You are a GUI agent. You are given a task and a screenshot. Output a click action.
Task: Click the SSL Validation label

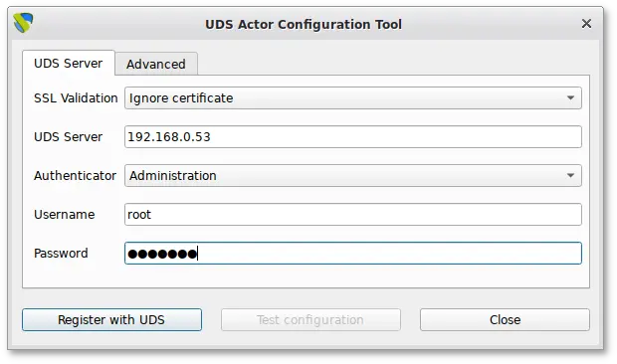76,97
